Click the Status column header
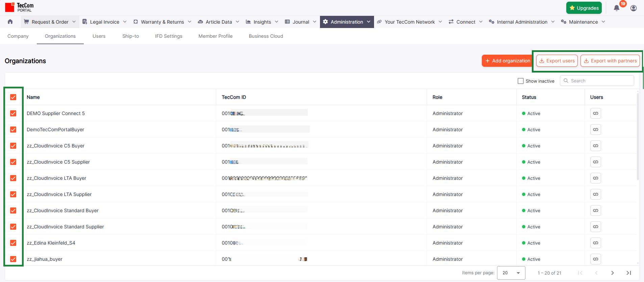This screenshot has height=282, width=644. point(529,97)
